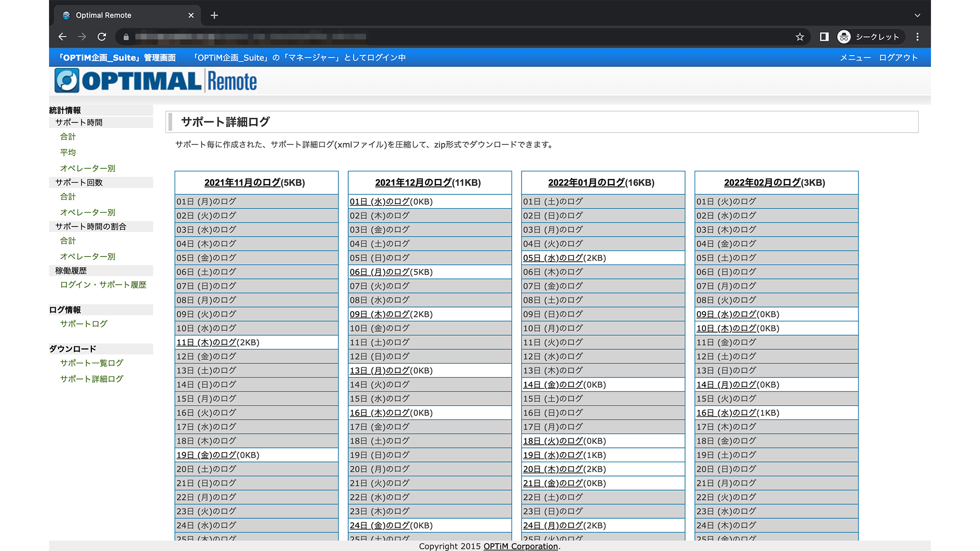Download January 21日 (金)のログ

[553, 483]
